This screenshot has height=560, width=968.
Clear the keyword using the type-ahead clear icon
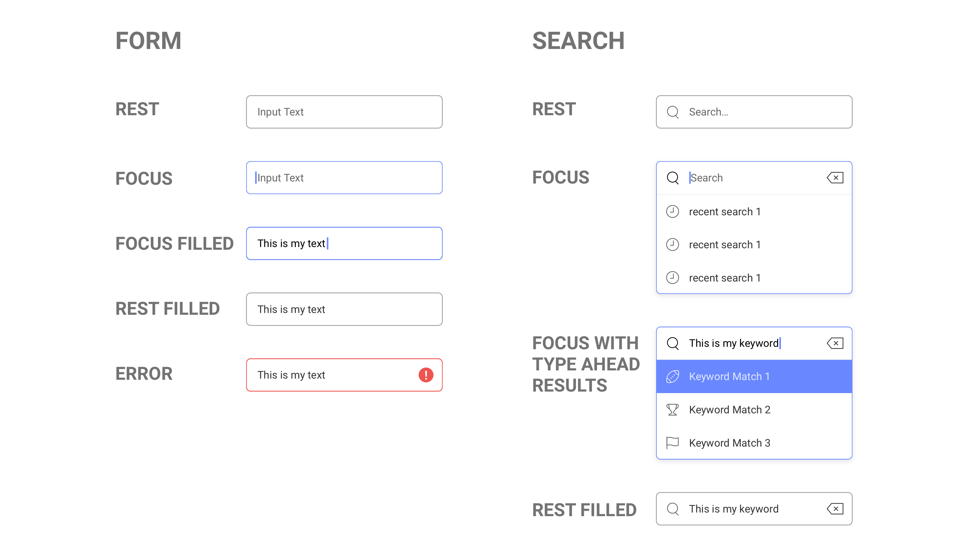click(835, 343)
